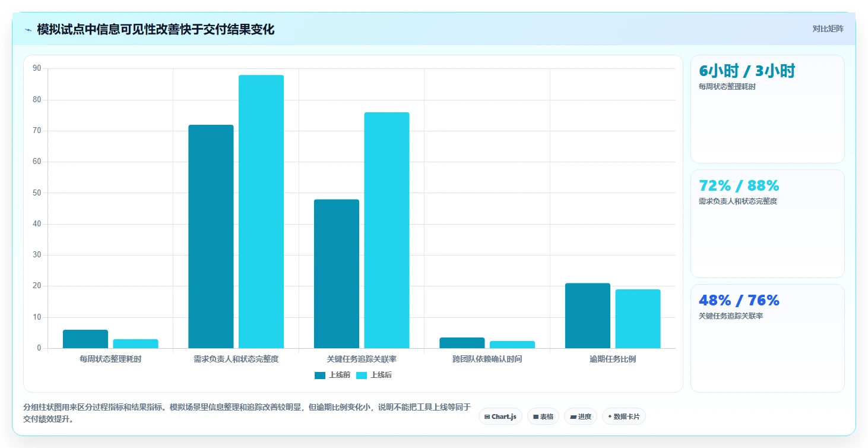Click the y-axis value 90
The image size is (868, 448).
tap(37, 68)
